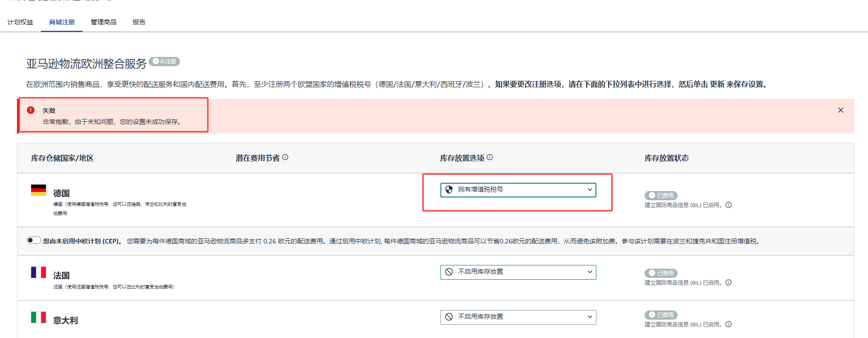
Task: Click the BIL info icon in Italy's row
Action: point(729,324)
